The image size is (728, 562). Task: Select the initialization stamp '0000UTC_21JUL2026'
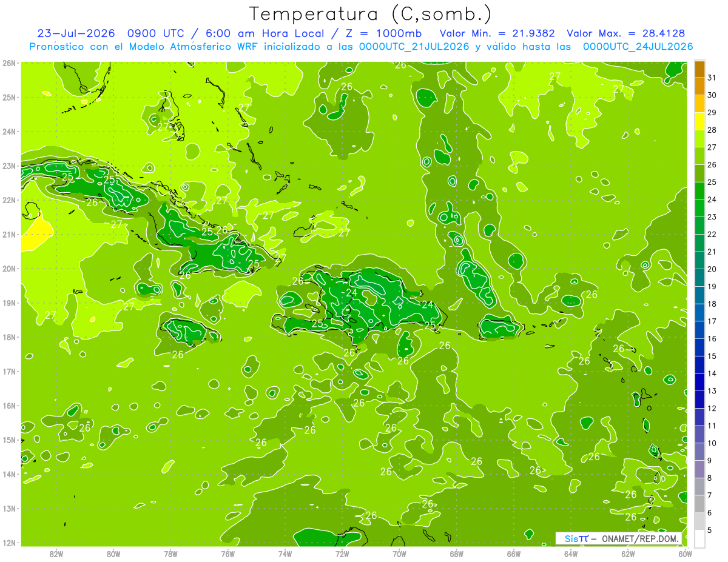(x=414, y=47)
